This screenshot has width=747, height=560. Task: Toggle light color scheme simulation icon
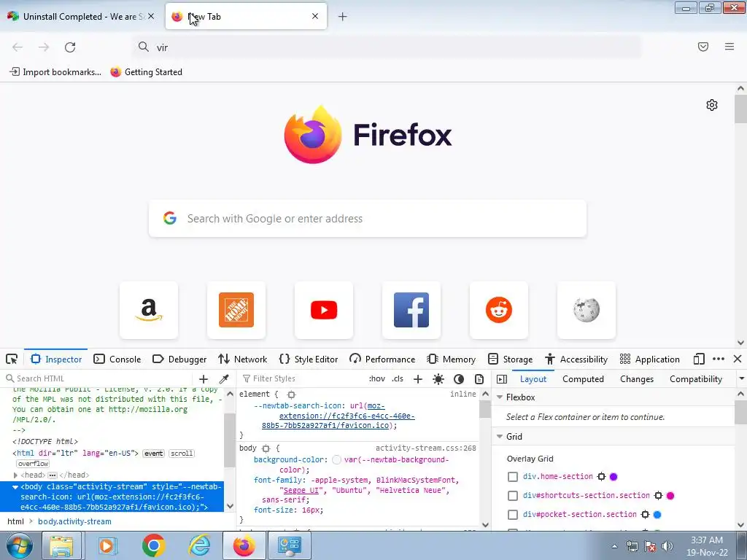click(438, 379)
